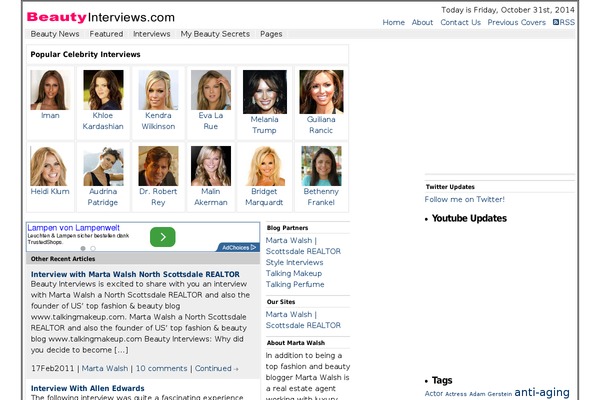Click the Audrina Patridge name link
Image resolution: width=600 pixels, height=400 pixels.
pyautogui.click(x=103, y=197)
